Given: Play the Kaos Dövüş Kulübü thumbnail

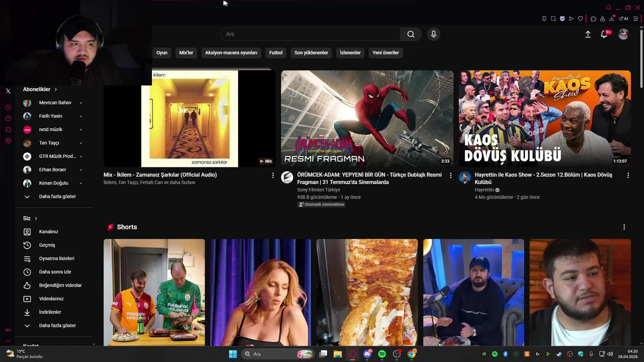Looking at the screenshot, I should pos(545,118).
